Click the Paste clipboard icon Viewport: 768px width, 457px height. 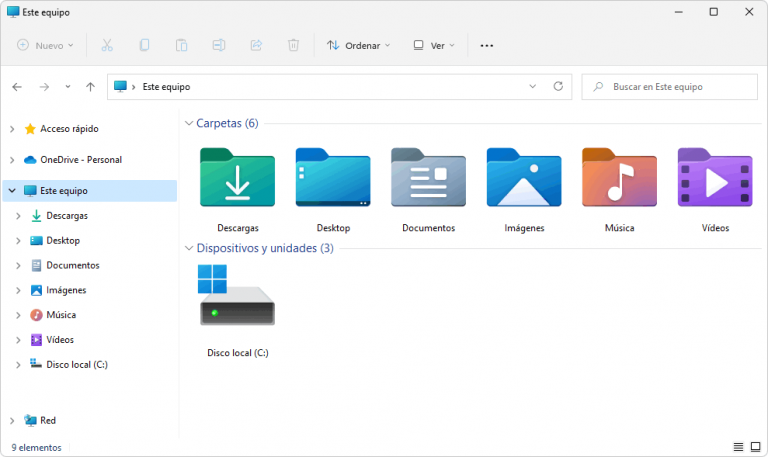[x=181, y=45]
